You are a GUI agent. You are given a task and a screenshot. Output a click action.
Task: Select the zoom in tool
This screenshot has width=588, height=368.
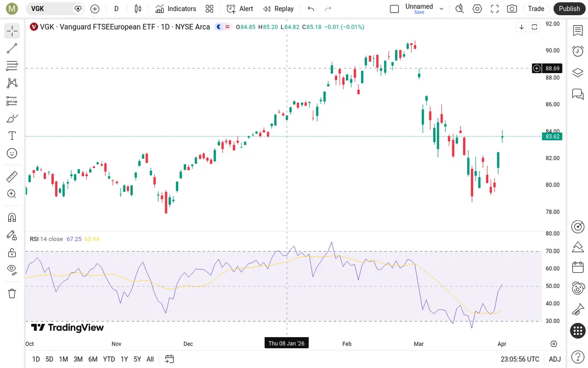12,194
